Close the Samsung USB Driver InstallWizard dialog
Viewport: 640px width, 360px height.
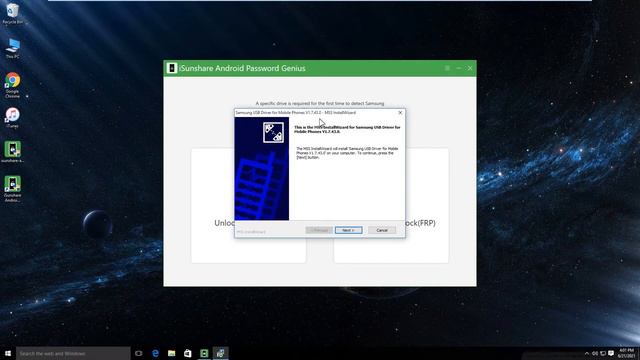[x=400, y=113]
